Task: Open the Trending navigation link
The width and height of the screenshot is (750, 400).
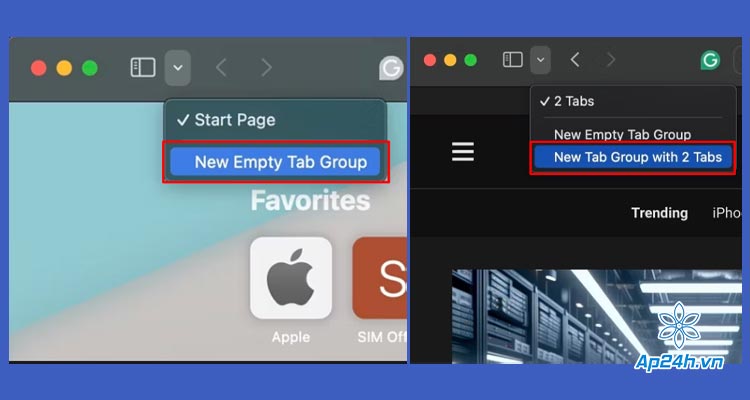Action: [x=660, y=213]
